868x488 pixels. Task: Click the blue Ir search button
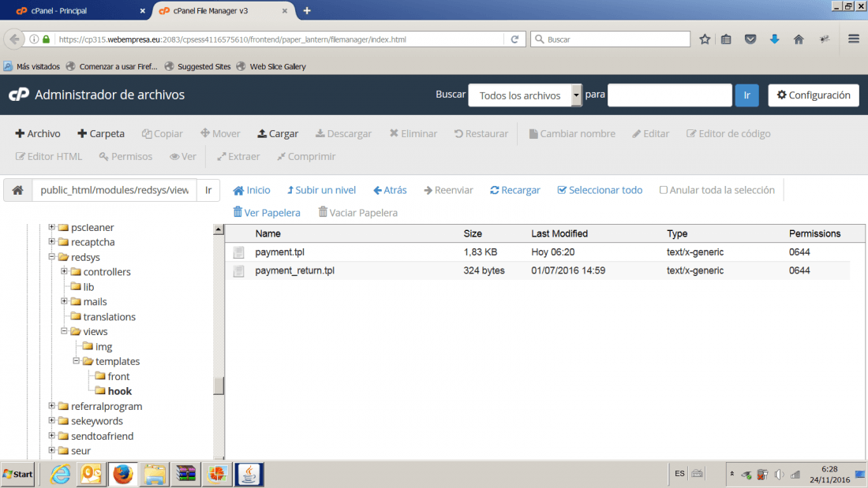(x=746, y=95)
